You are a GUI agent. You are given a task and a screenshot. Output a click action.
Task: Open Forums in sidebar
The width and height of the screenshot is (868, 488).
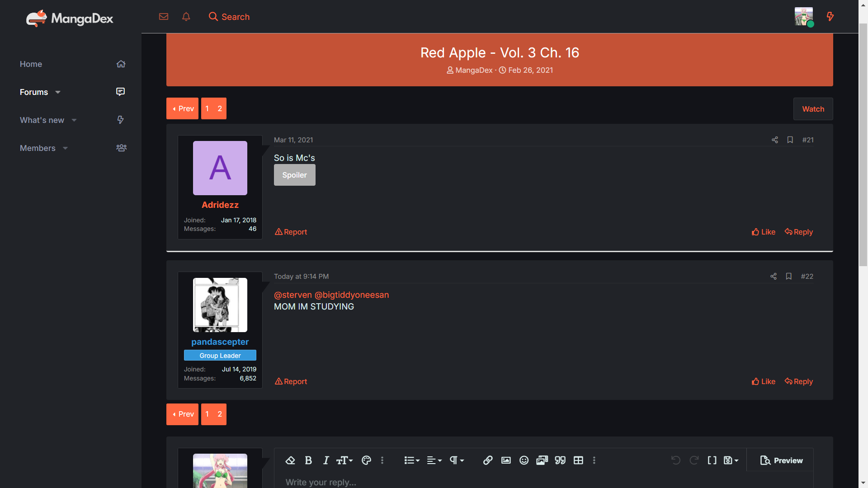tap(34, 92)
